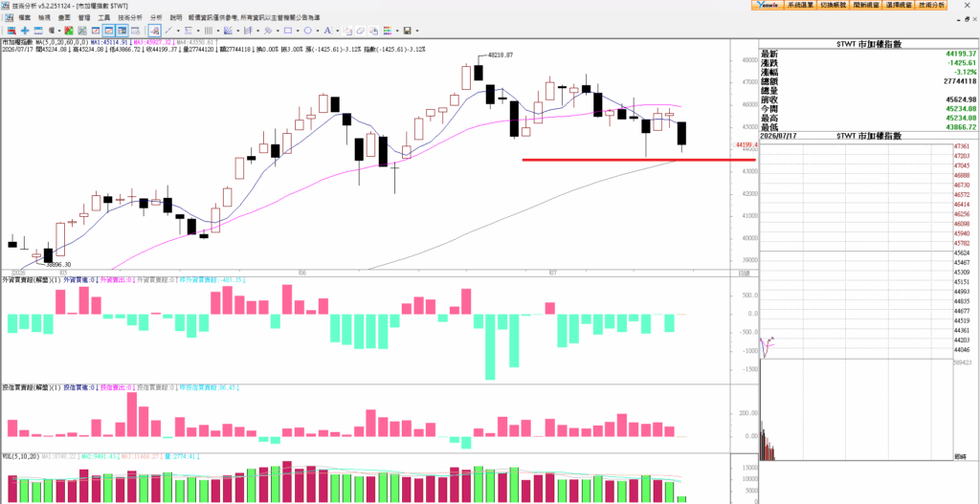Click the small chart window toolbar icon
980x504 pixels.
coord(96,31)
